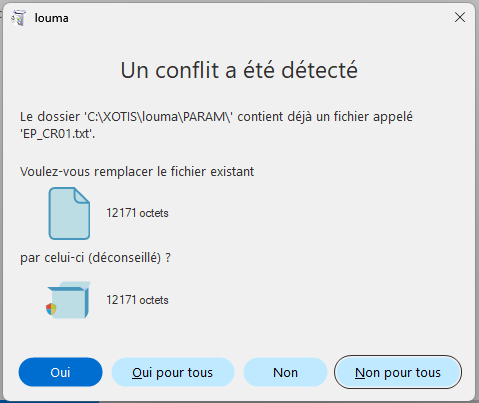Select Non pour tous to skip all
479x403 pixels.
[x=398, y=372]
